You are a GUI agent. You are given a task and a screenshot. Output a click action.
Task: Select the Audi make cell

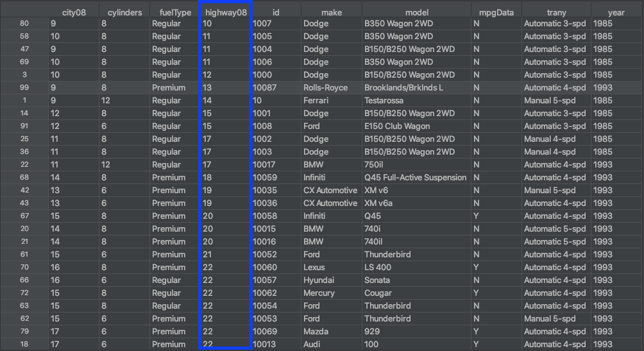(x=312, y=345)
